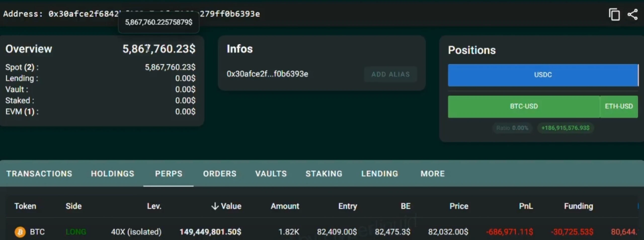Sort by the Side column header

tap(73, 206)
